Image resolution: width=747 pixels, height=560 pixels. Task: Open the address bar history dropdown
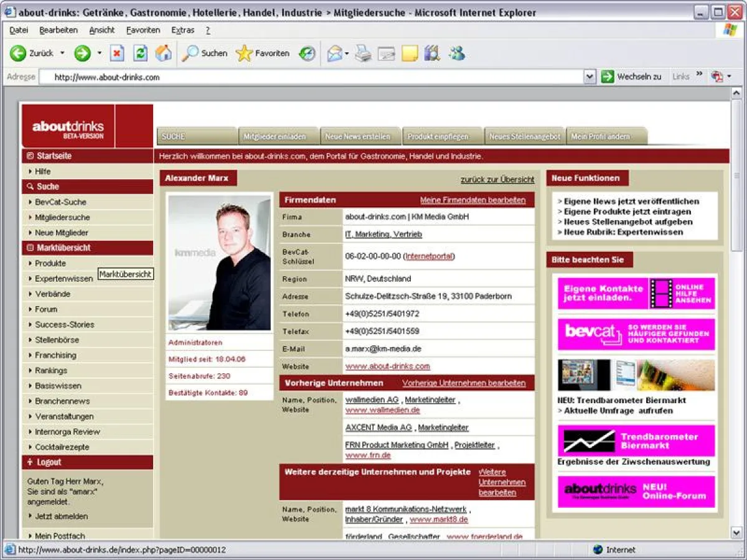click(x=590, y=77)
